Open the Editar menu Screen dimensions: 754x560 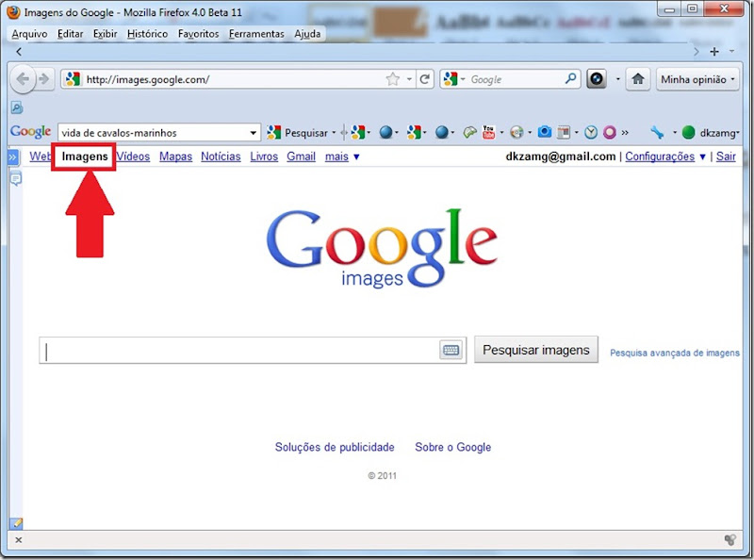pos(70,34)
